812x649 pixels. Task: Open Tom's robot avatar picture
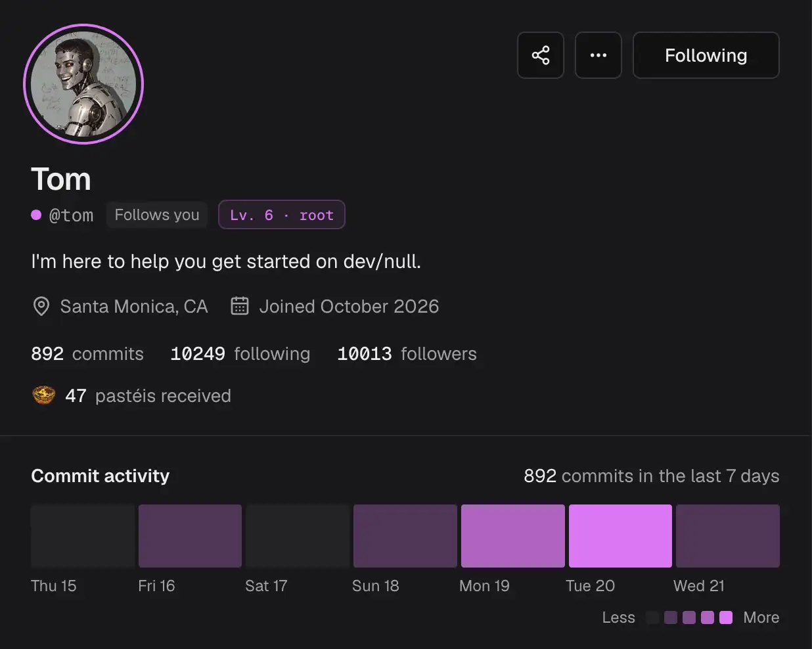coord(83,84)
